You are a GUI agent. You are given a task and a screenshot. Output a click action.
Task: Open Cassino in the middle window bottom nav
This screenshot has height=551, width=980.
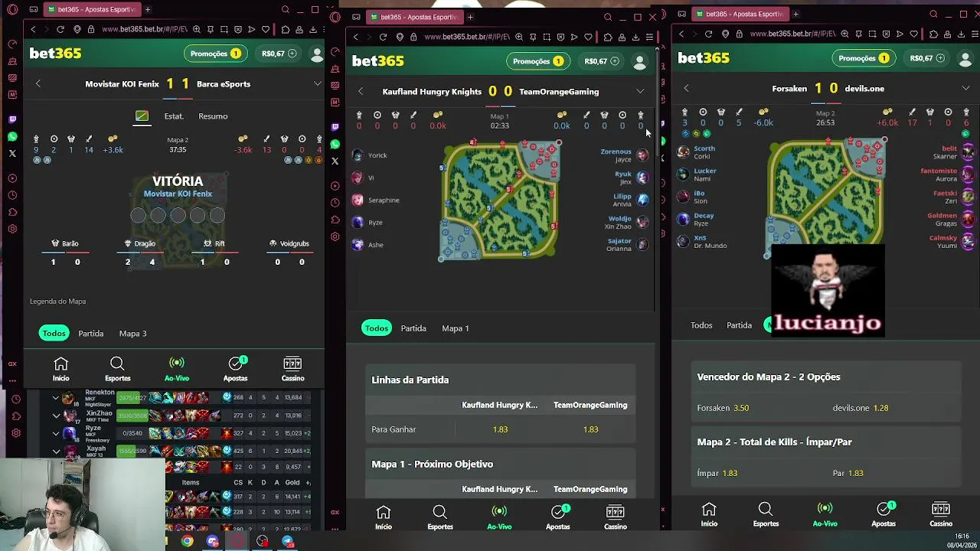(616, 517)
